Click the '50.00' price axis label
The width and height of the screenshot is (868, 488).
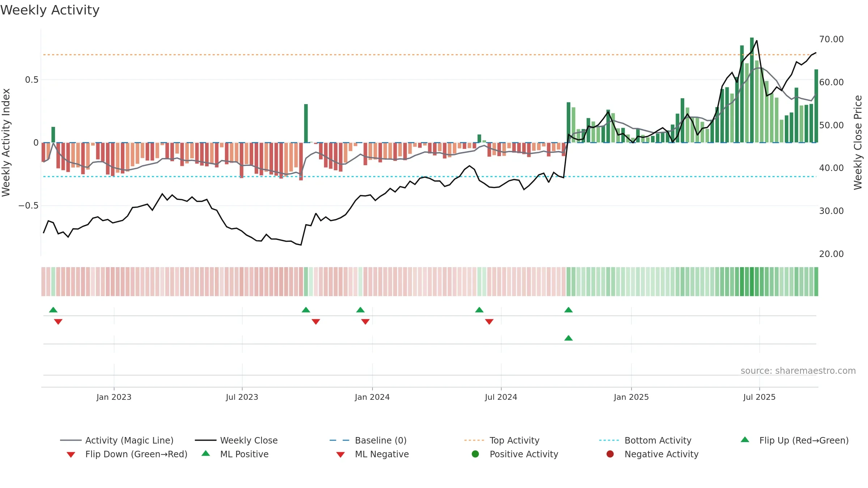click(831, 125)
